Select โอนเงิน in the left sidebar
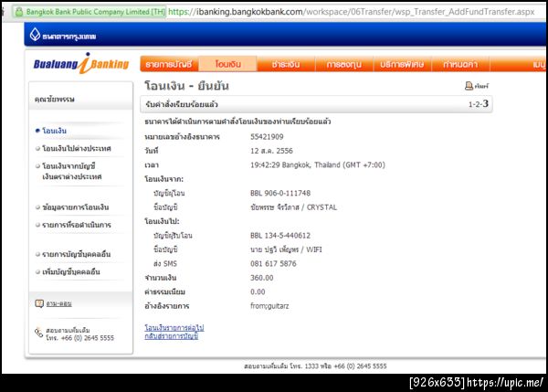Screen dimensions: 548x392 coord(54,131)
